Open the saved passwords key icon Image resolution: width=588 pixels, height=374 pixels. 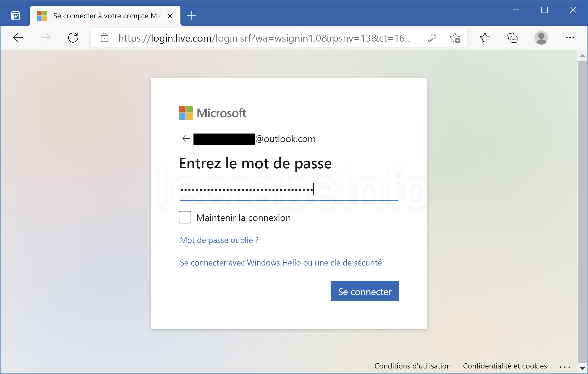(432, 38)
